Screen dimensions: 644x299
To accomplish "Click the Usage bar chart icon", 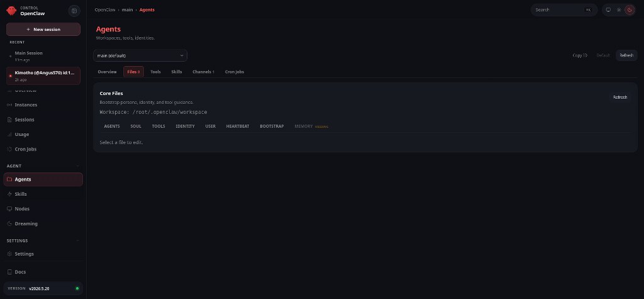I will (9, 135).
